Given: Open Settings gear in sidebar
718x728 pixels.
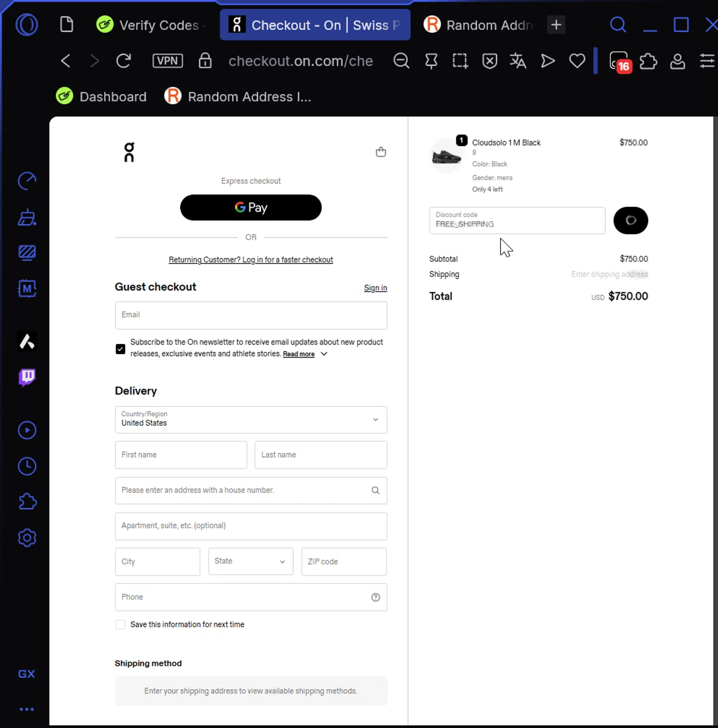Looking at the screenshot, I should [27, 538].
